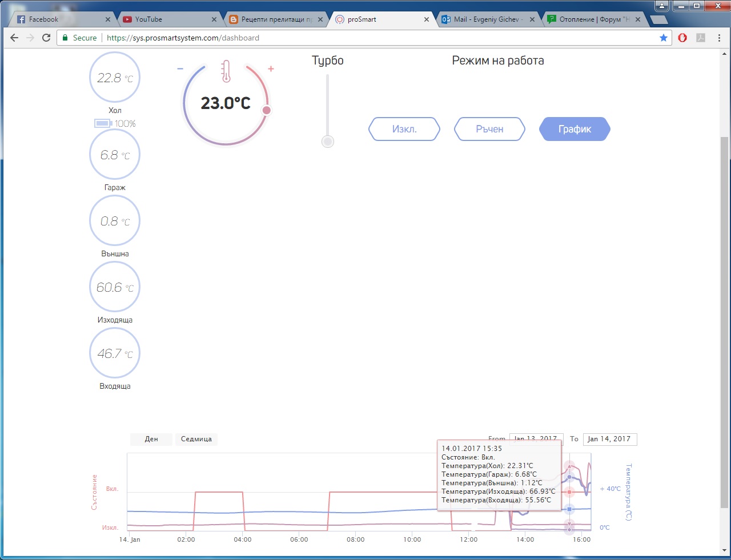
Task: Enable Ръчен manual mode
Action: (489, 129)
